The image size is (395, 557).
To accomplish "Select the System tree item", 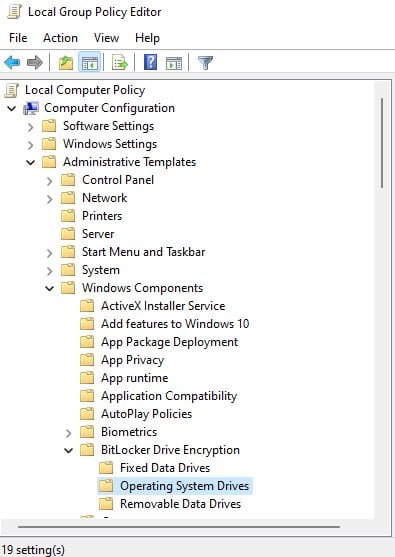I will [x=101, y=270].
